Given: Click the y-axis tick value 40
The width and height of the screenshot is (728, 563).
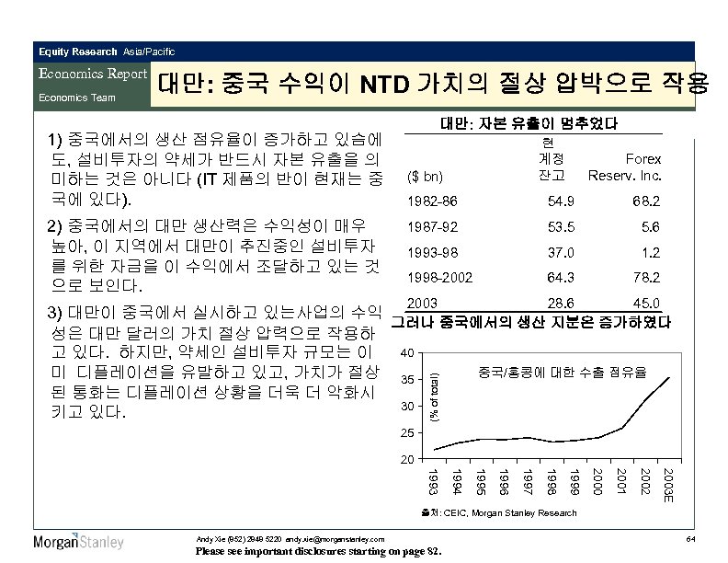Looking at the screenshot, I should (407, 353).
